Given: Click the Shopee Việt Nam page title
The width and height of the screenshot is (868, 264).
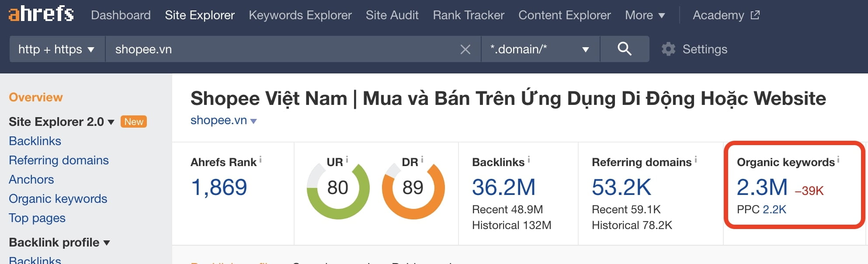Looking at the screenshot, I should tap(508, 98).
